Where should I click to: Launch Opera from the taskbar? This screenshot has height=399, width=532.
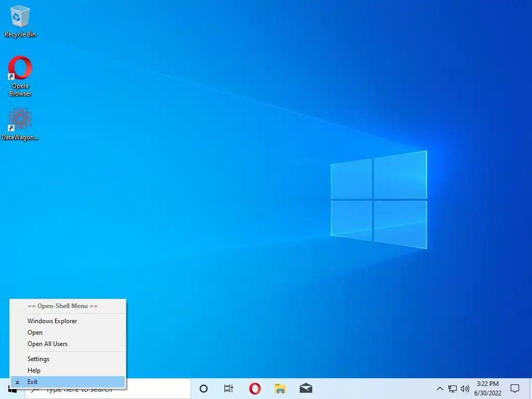(x=255, y=389)
